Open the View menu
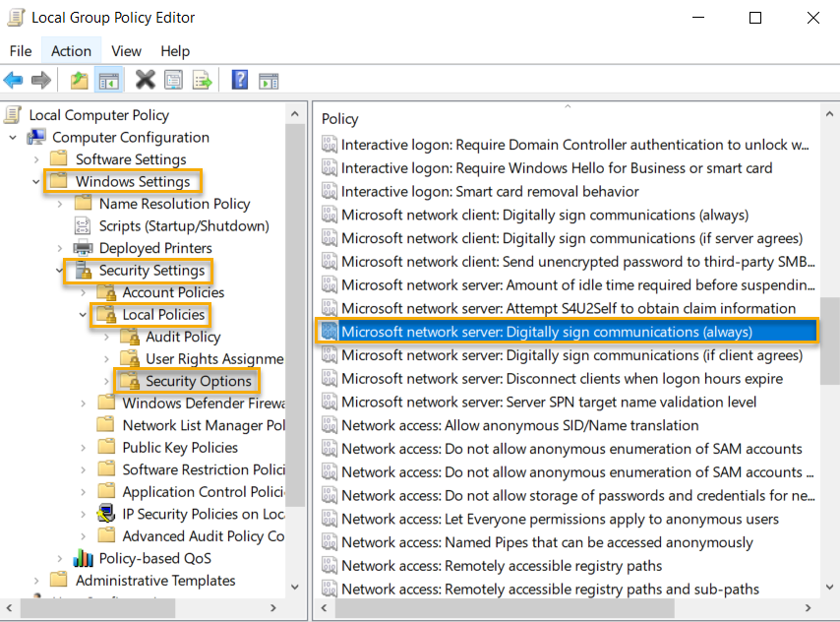 click(126, 50)
